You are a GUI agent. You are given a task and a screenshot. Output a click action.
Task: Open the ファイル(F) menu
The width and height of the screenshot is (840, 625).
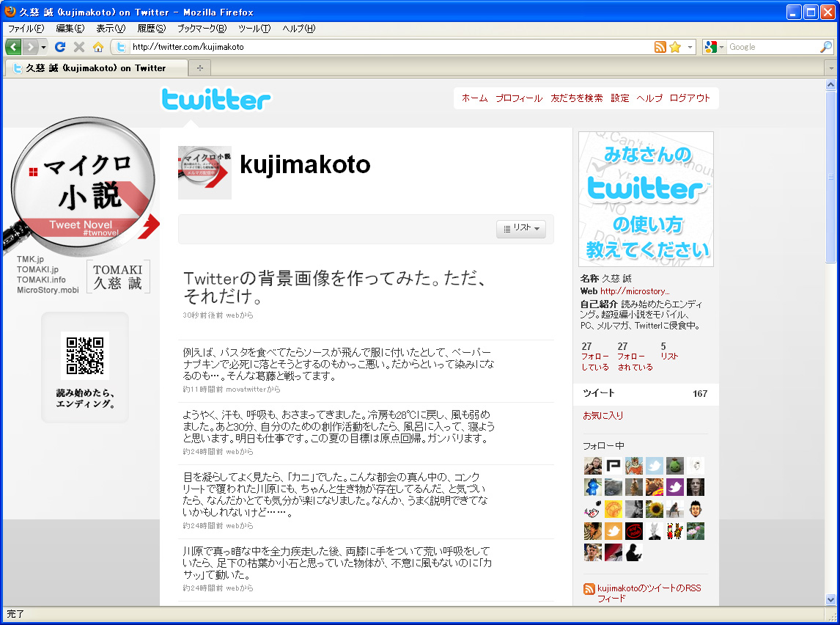pyautogui.click(x=26, y=29)
